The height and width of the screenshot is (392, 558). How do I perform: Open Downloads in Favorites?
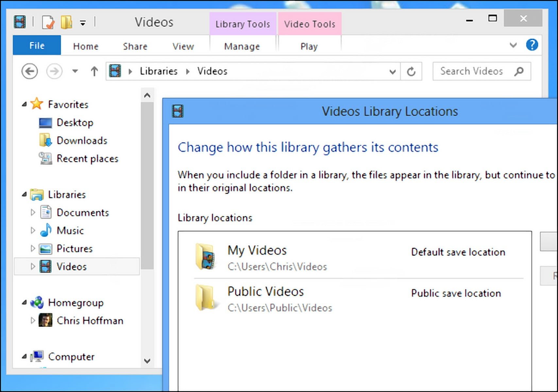(x=82, y=140)
